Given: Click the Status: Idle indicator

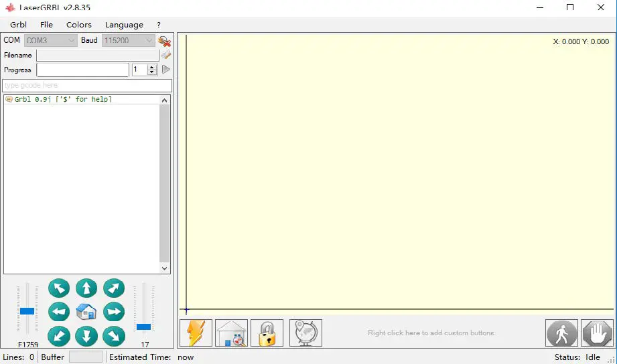Looking at the screenshot, I should point(577,357).
